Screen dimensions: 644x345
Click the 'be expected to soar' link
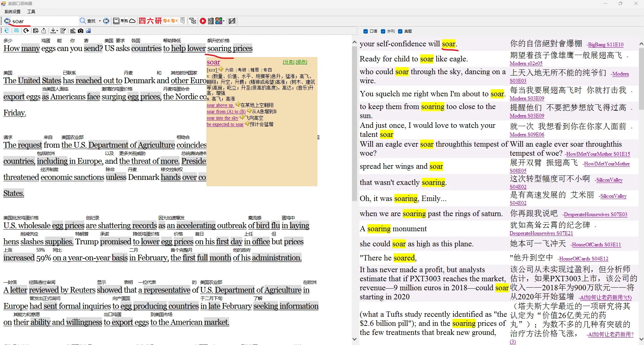pyautogui.click(x=225, y=124)
